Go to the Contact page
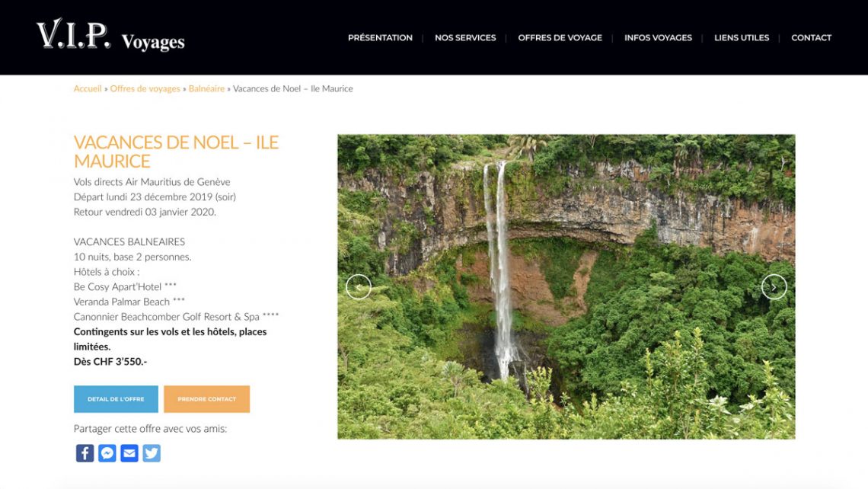Viewport: 868px width, 489px height. (x=811, y=37)
